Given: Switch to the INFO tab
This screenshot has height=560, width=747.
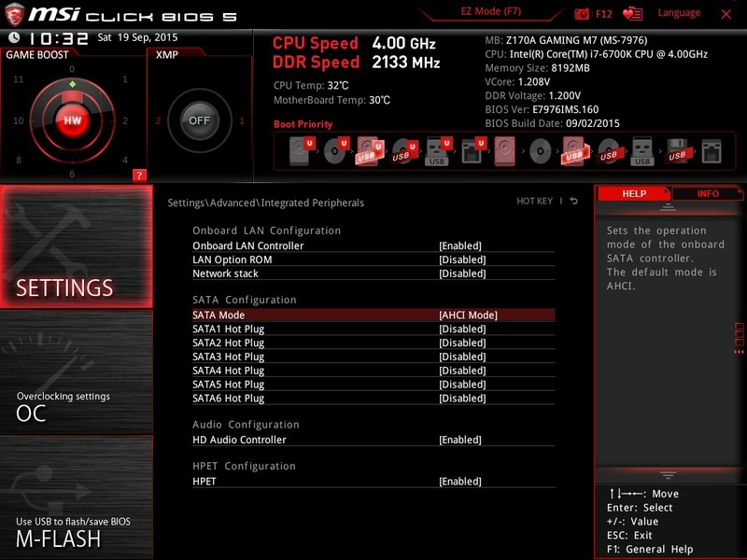Looking at the screenshot, I should [x=707, y=193].
